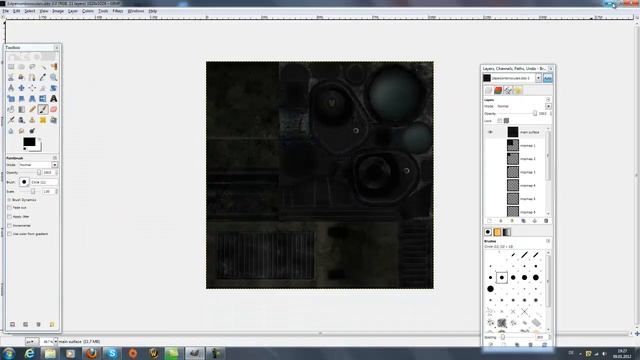Select the Select by Color tool

click(x=53, y=67)
